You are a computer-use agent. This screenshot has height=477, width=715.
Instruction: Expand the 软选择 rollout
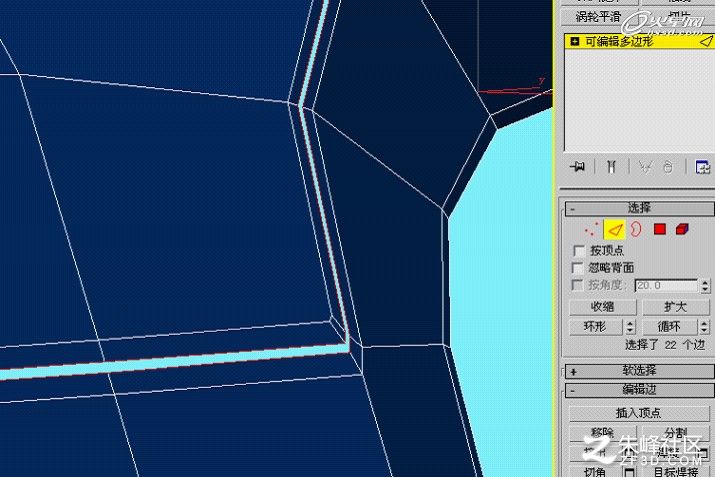click(640, 371)
